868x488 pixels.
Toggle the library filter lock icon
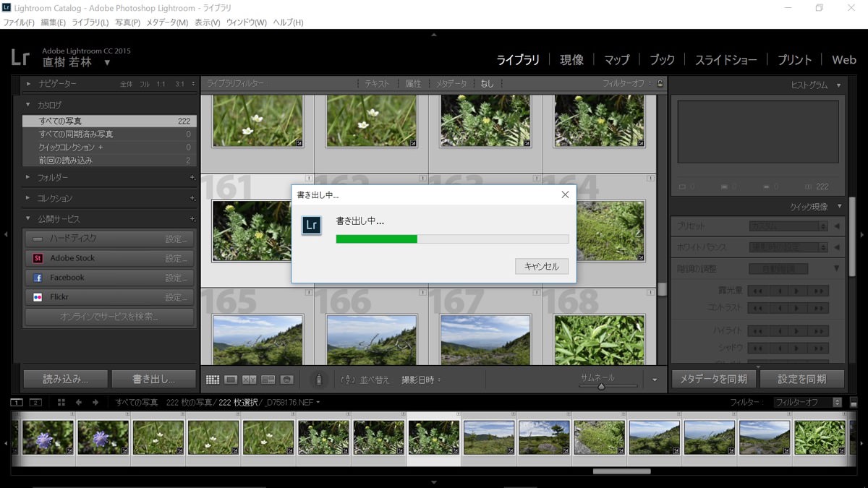pos(660,84)
